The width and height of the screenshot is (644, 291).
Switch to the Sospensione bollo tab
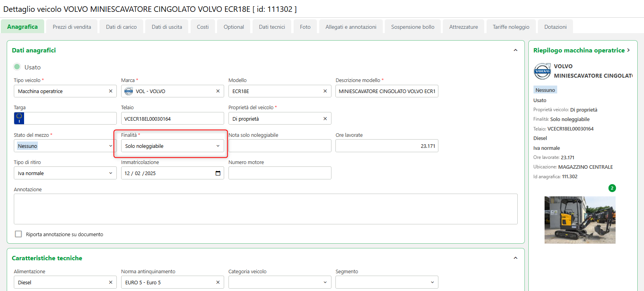coord(413,27)
